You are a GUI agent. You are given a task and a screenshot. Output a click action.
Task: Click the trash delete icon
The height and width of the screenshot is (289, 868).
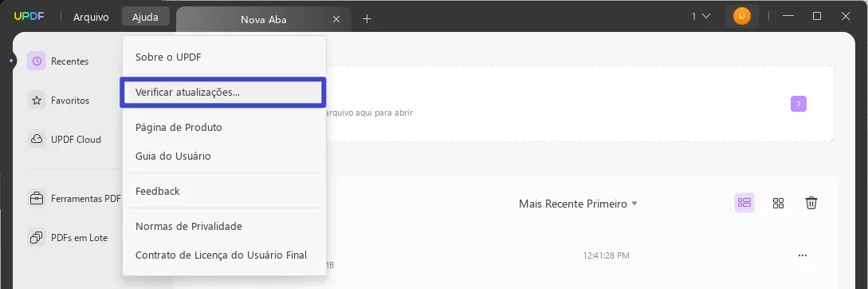811,203
